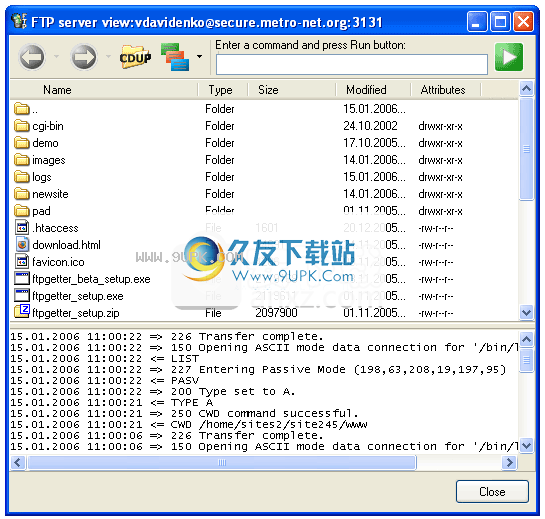This screenshot has width=545, height=519.
Task: Click the horizontal log scrollbar thumb
Action: pyautogui.click(x=222, y=463)
